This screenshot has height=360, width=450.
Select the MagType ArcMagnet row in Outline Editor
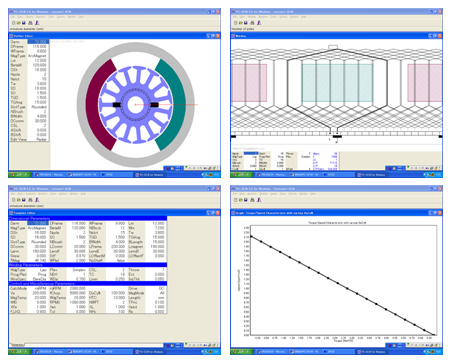[x=29, y=56]
